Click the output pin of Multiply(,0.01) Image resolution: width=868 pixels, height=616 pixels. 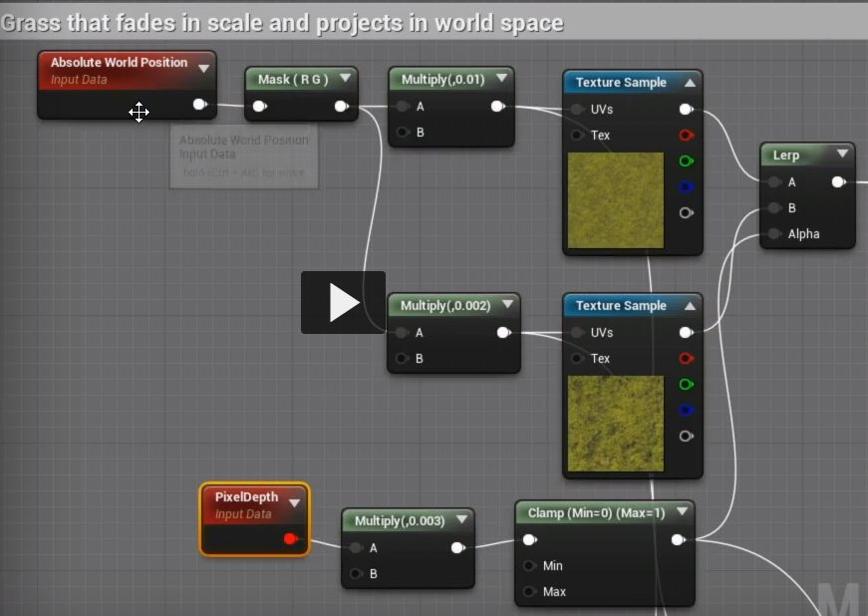pos(498,106)
